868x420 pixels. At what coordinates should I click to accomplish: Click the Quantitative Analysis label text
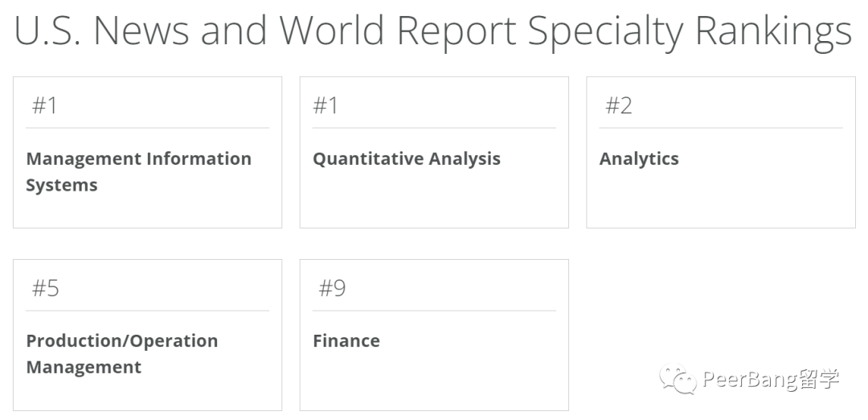point(407,159)
